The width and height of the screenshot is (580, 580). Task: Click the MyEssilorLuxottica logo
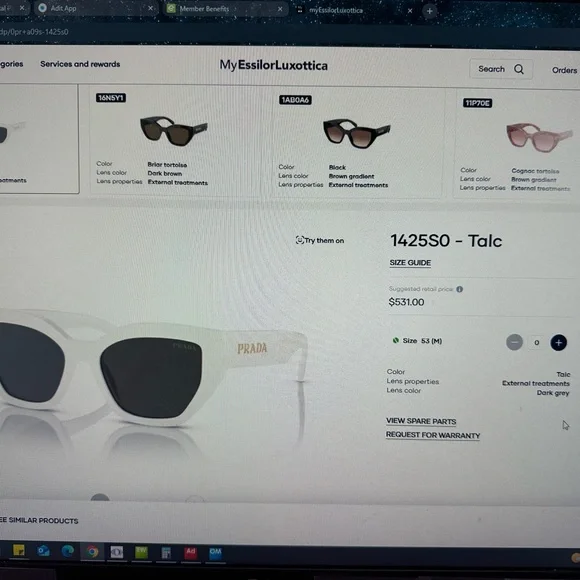point(273,65)
